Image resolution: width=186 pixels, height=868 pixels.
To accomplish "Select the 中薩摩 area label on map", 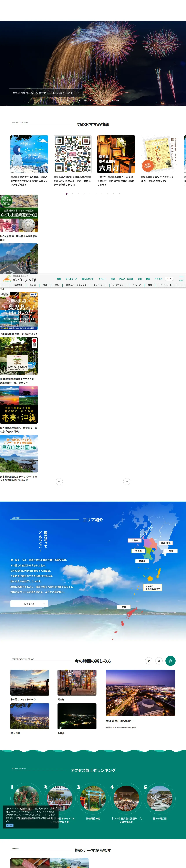I will pyautogui.click(x=138, y=551).
